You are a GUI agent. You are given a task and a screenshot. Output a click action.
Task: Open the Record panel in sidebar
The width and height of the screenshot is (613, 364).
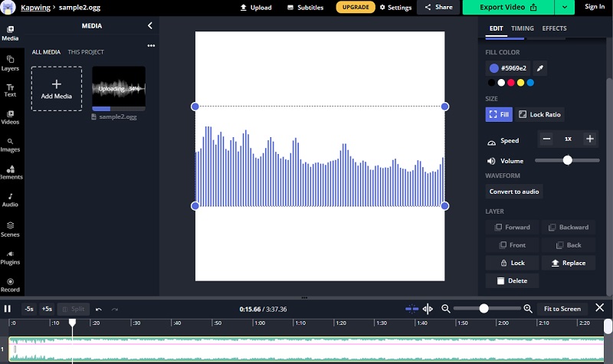click(10, 284)
